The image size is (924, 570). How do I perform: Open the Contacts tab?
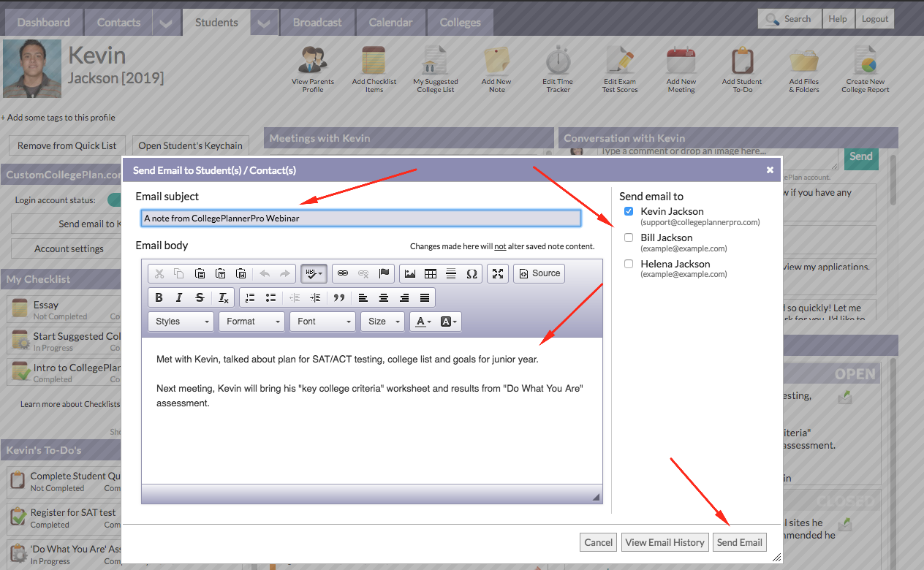[118, 23]
